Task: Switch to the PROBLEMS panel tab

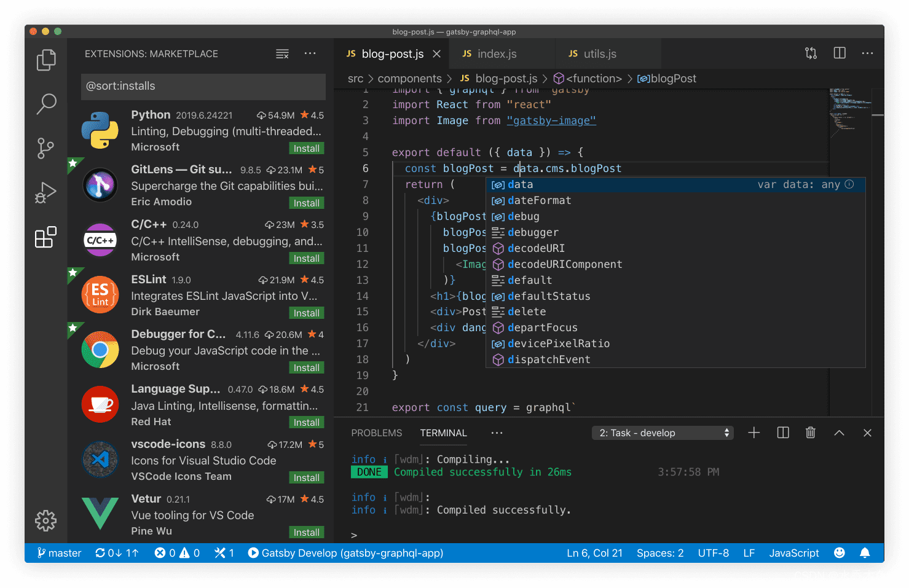Action: [x=376, y=433]
